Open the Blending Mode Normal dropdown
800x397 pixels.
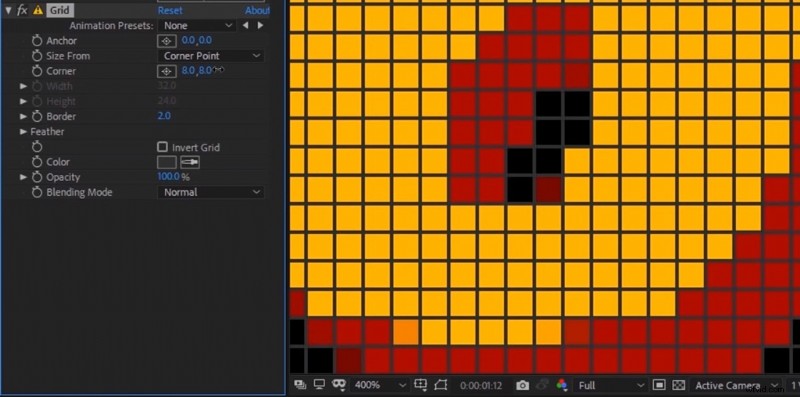[x=211, y=192]
